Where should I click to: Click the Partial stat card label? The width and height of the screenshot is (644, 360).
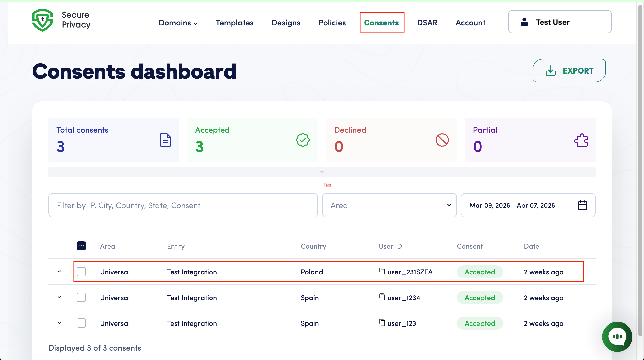click(x=485, y=130)
